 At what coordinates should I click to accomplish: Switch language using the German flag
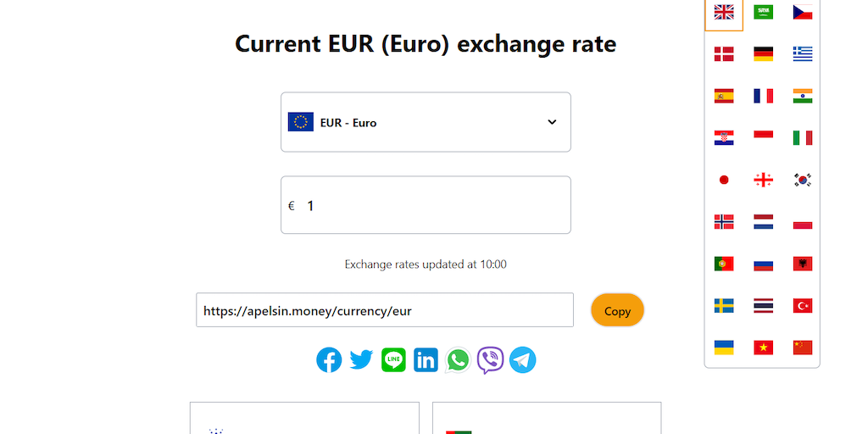click(x=764, y=54)
